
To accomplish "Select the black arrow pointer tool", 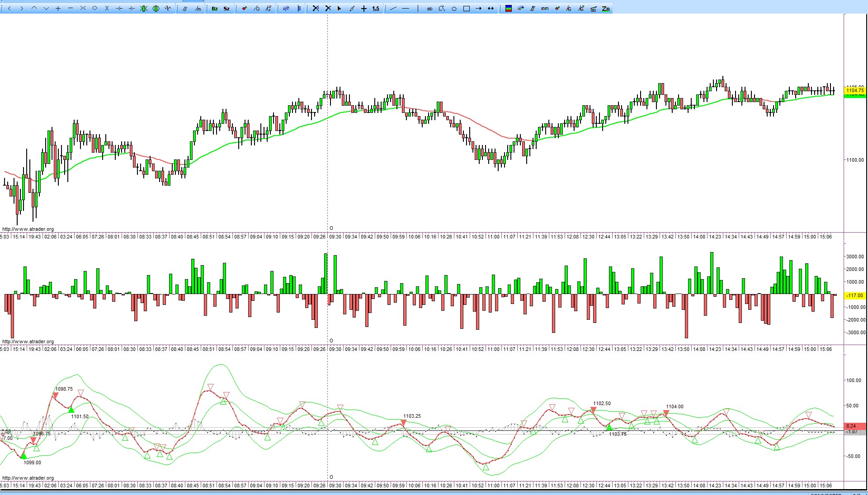I will tap(340, 8).
